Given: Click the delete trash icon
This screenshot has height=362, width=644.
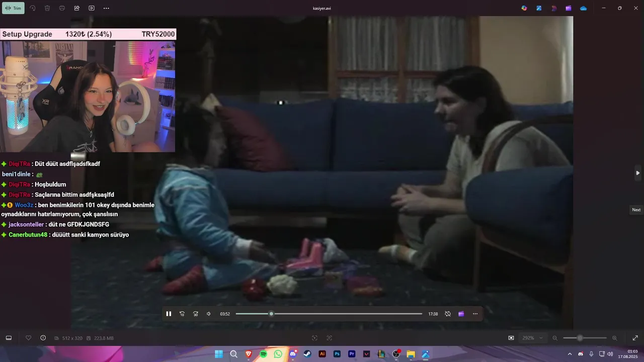Looking at the screenshot, I should pyautogui.click(x=47, y=8).
